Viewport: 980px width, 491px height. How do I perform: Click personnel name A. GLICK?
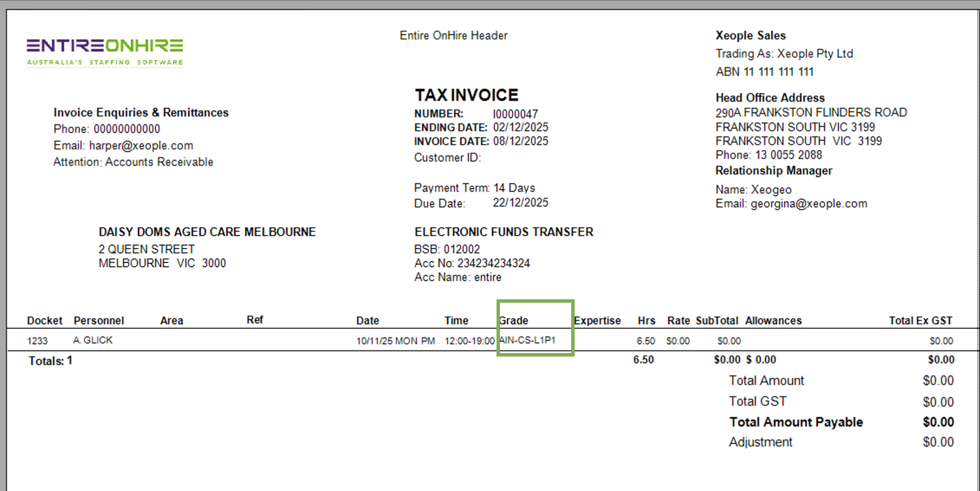pos(93,340)
